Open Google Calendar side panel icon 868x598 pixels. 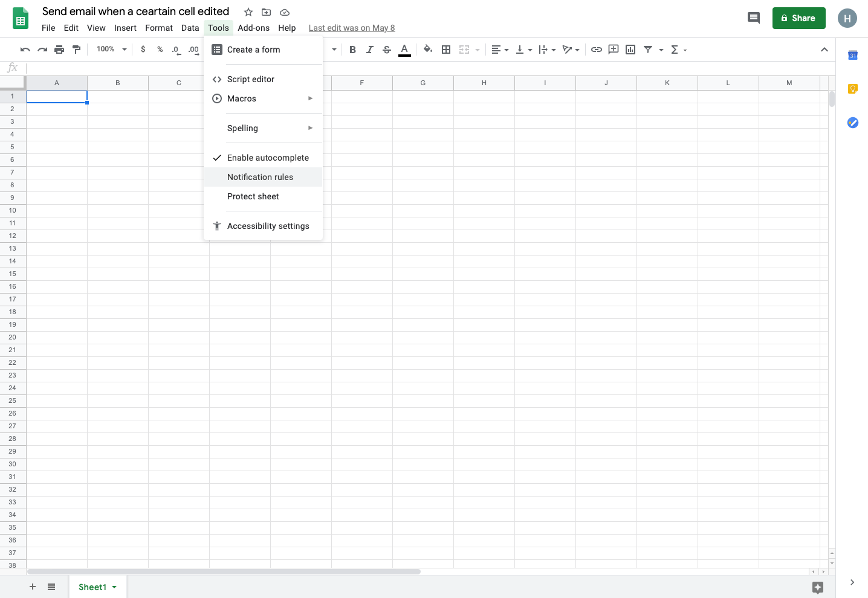pyautogui.click(x=853, y=56)
